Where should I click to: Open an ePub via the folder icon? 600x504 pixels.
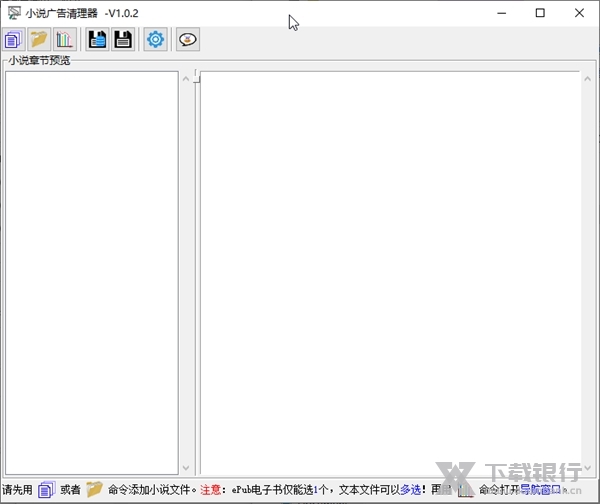coord(39,40)
